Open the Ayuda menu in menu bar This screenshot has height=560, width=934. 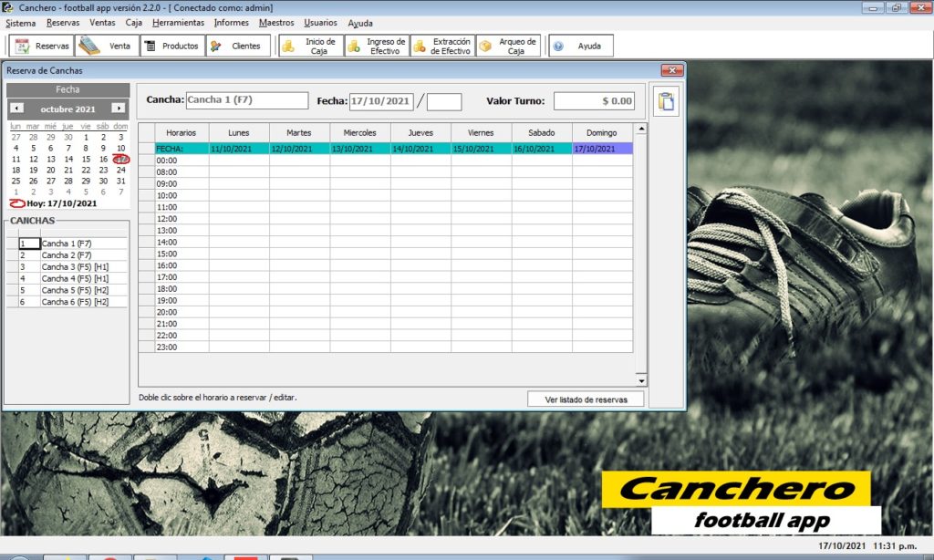(360, 23)
